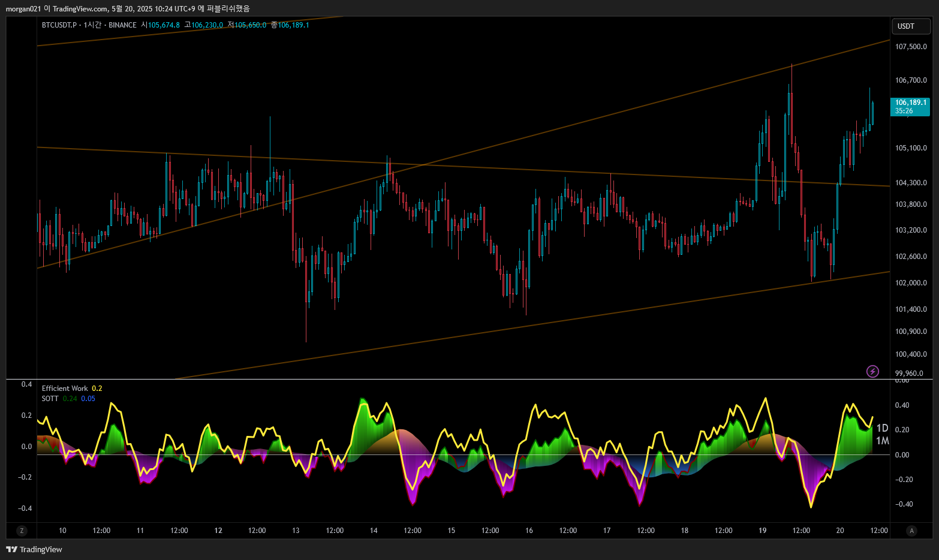This screenshot has width=939, height=560.
Task: Click the 99,960.0 price scale label
Action: coord(909,374)
